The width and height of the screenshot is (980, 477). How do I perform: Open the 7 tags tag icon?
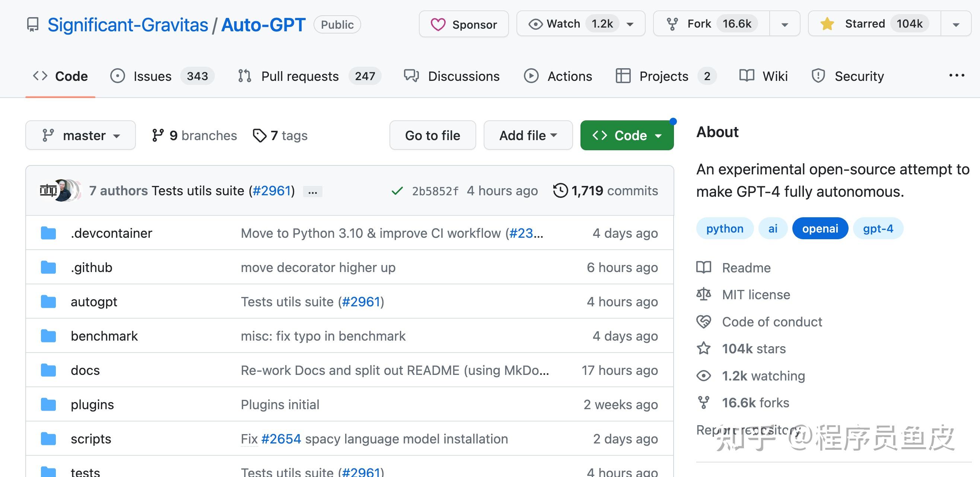click(x=260, y=136)
